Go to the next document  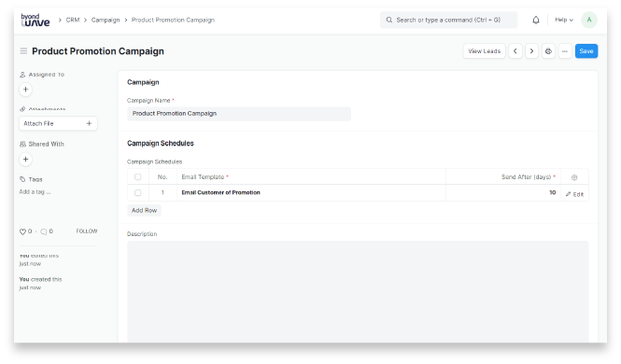532,51
